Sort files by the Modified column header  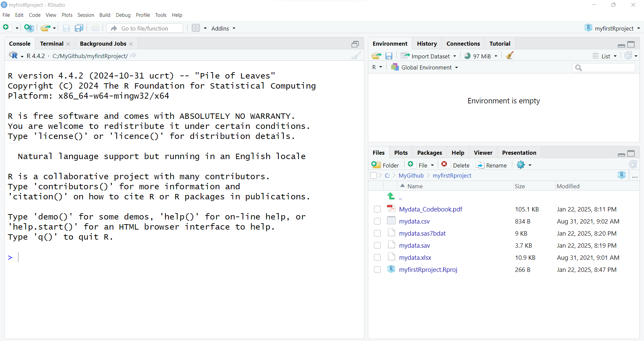[568, 186]
